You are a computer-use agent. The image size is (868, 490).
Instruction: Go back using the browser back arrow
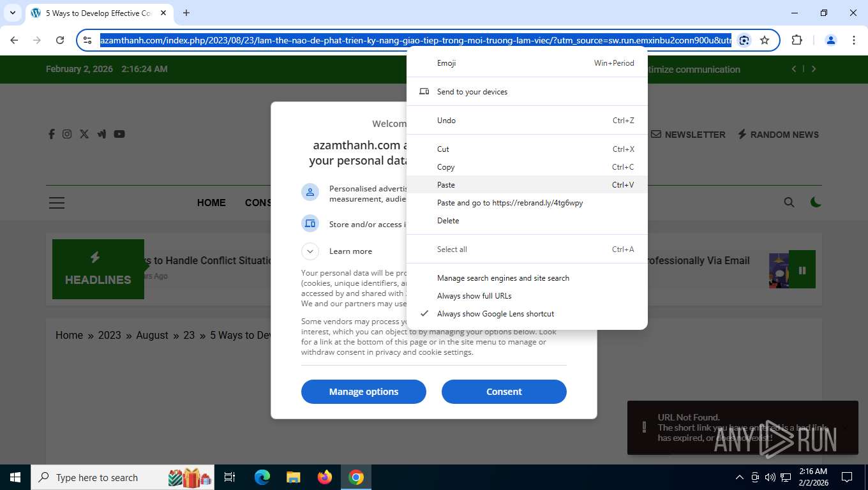14,40
